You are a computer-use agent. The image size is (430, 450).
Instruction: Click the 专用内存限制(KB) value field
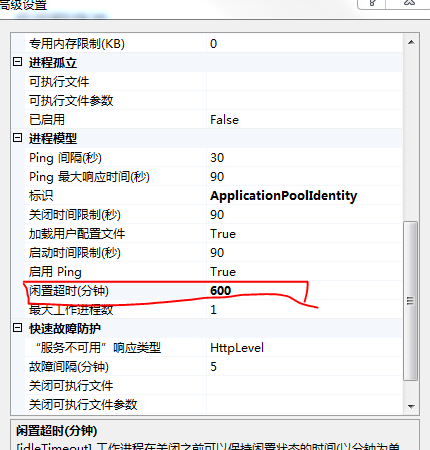coord(304,43)
